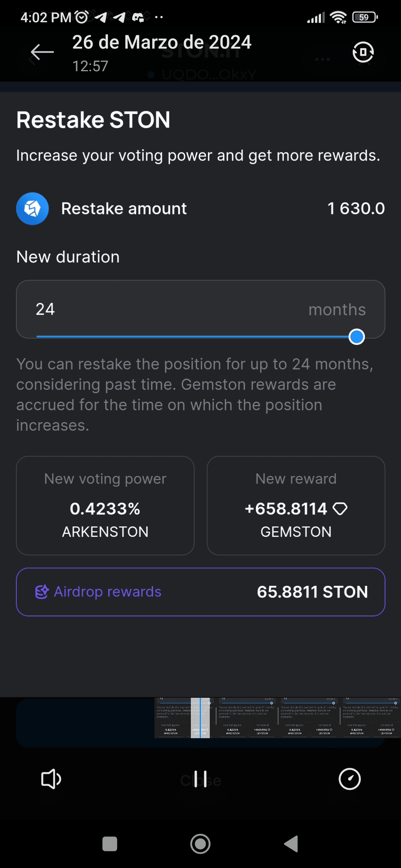Pause the video playback
Image resolution: width=401 pixels, height=868 pixels.
(x=200, y=779)
